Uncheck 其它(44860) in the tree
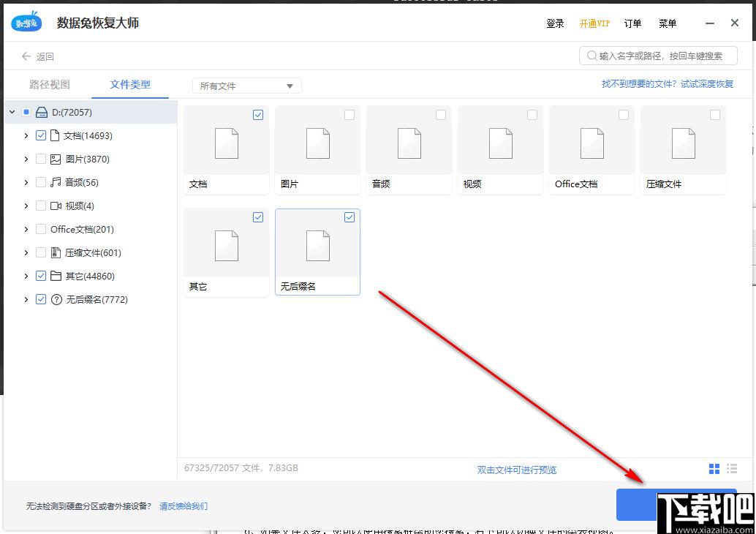 click(x=41, y=276)
